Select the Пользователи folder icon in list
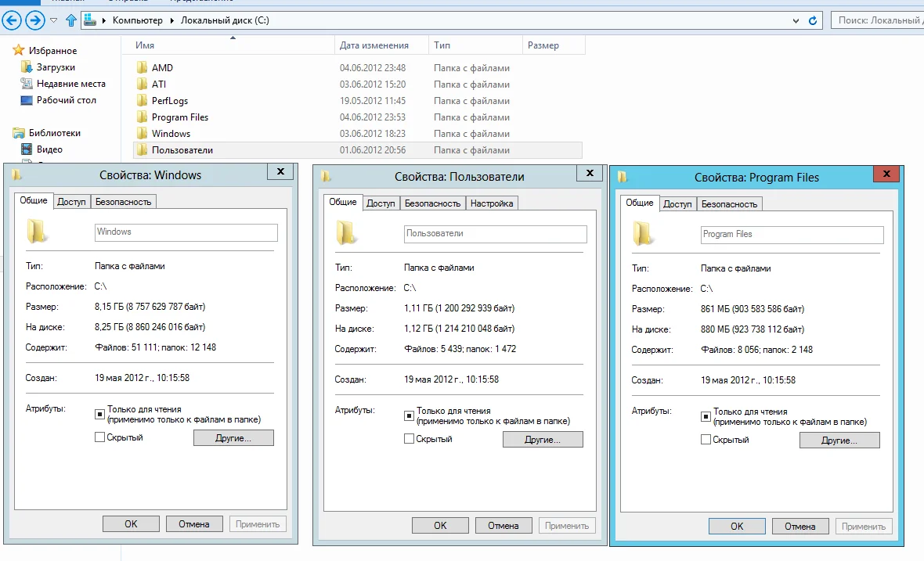This screenshot has height=561, width=924. pyautogui.click(x=142, y=150)
